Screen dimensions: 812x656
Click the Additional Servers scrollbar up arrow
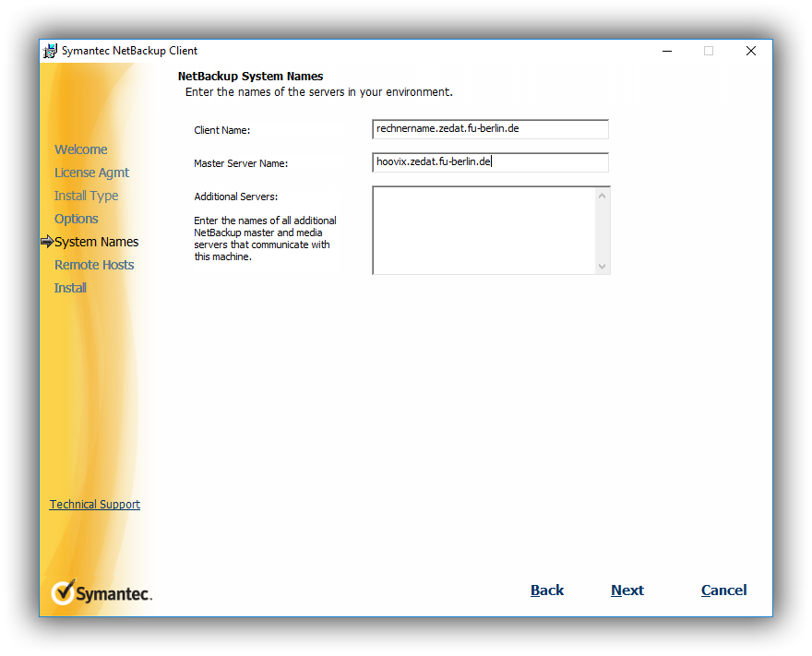602,196
